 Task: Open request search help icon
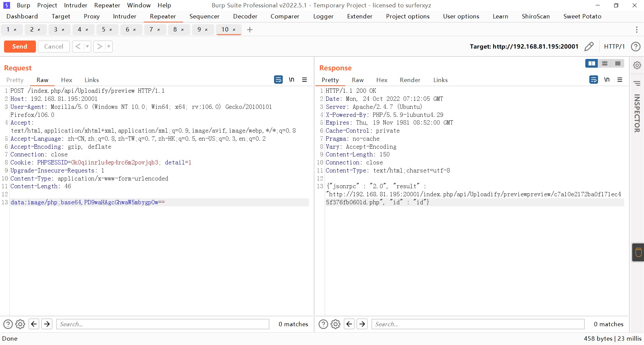8,324
